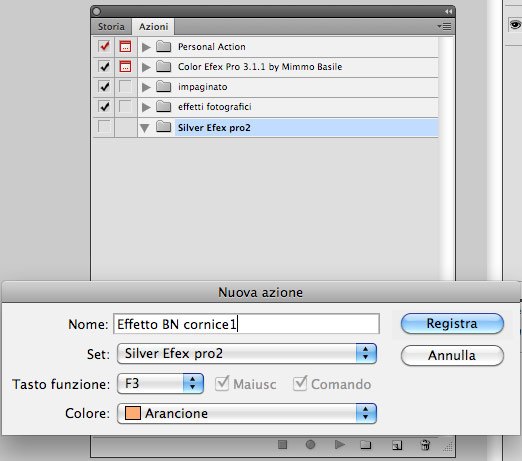Click the play selection triangle icon
522x461 pixels.
tap(340, 444)
